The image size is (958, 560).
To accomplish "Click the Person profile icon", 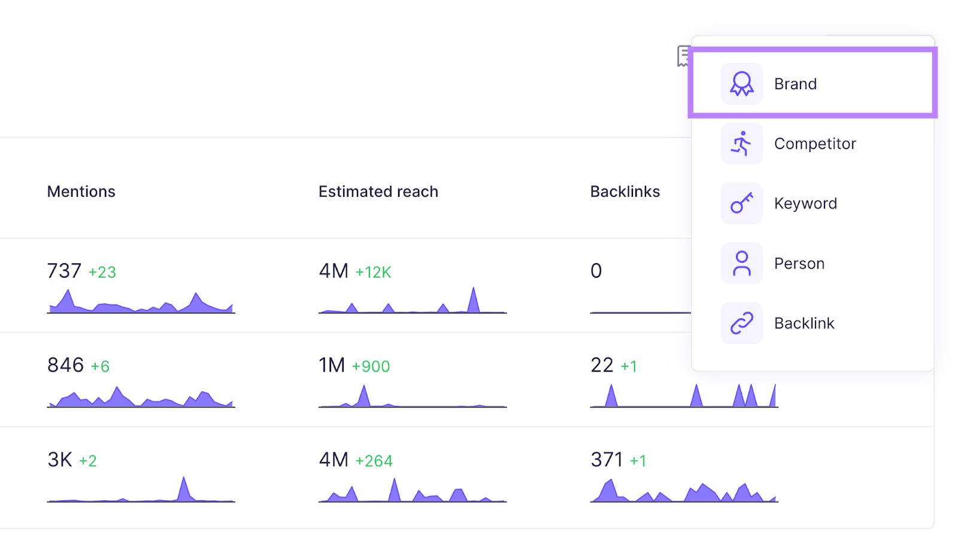I will coord(741,263).
